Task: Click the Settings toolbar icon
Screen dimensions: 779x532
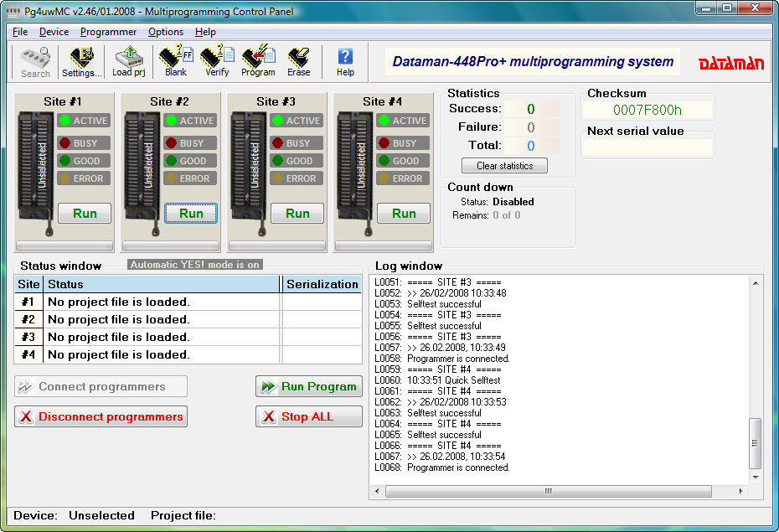Action: click(81, 62)
